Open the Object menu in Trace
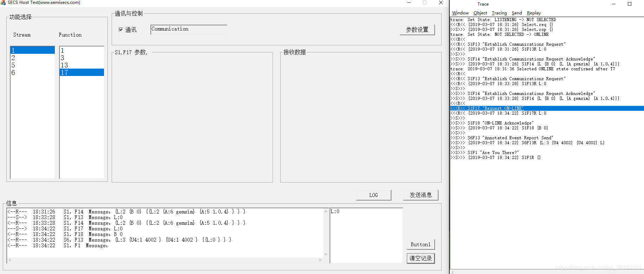The height and width of the screenshot is (274, 644). (480, 13)
